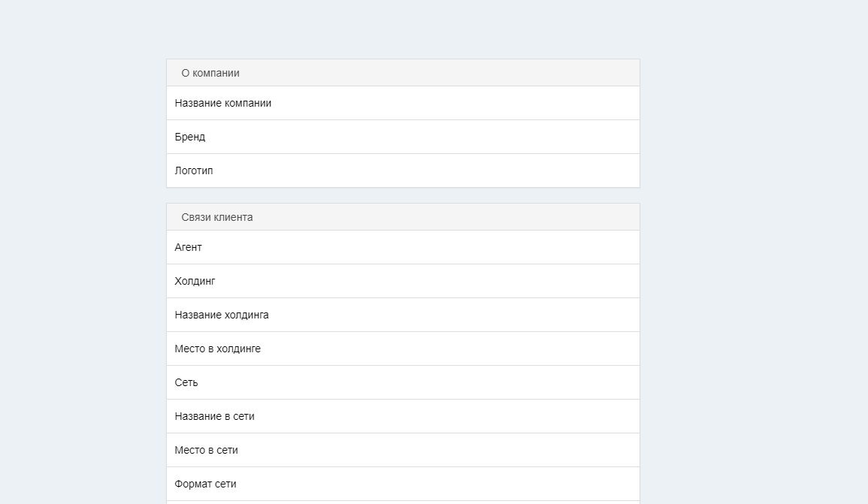Collapse the «Связи клиента» section header

[402, 217]
